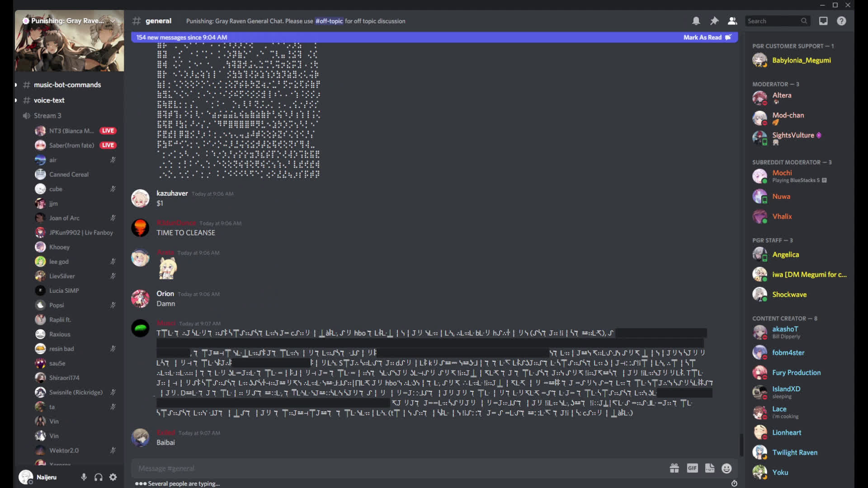This screenshot has height=488, width=868.
Task: Select the #general channel tab
Action: click(158, 21)
